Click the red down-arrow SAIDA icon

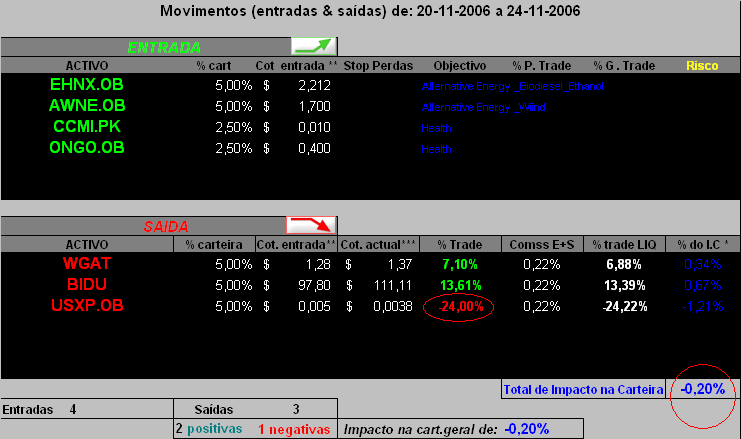tap(311, 225)
